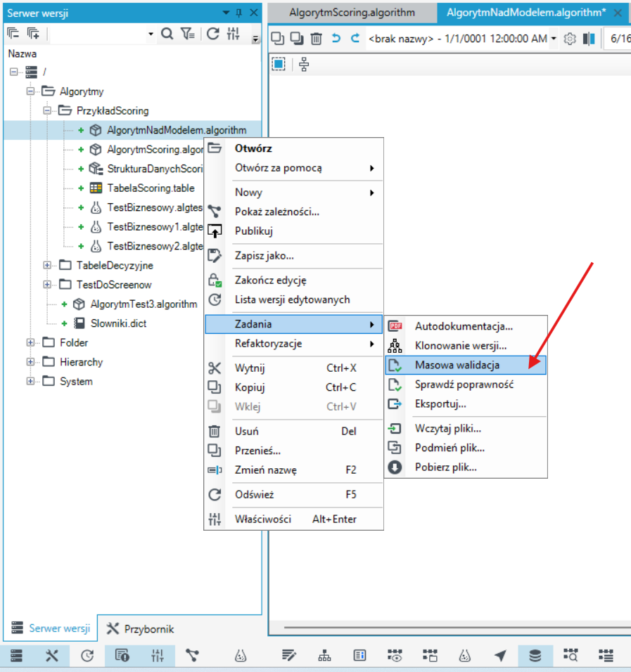Switch to the AlgorytmScoring.algorithm tab

point(352,13)
